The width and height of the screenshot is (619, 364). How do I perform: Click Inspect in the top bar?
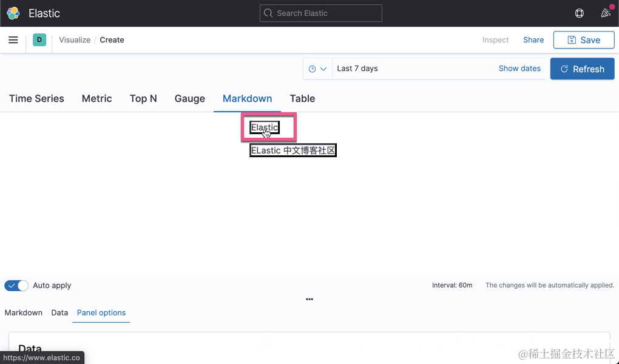pyautogui.click(x=495, y=40)
